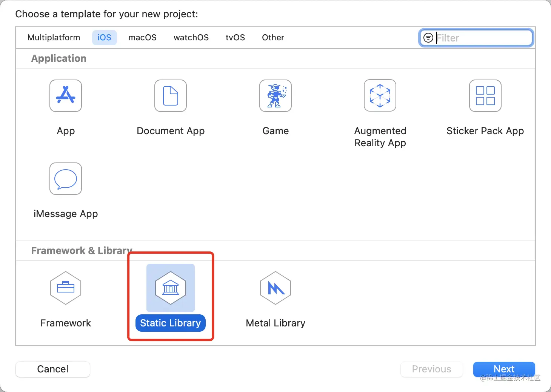Switch to the Multiplatform tab

54,38
